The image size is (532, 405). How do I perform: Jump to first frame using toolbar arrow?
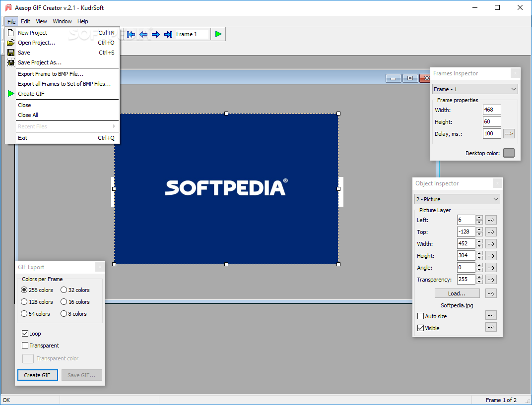[131, 34]
